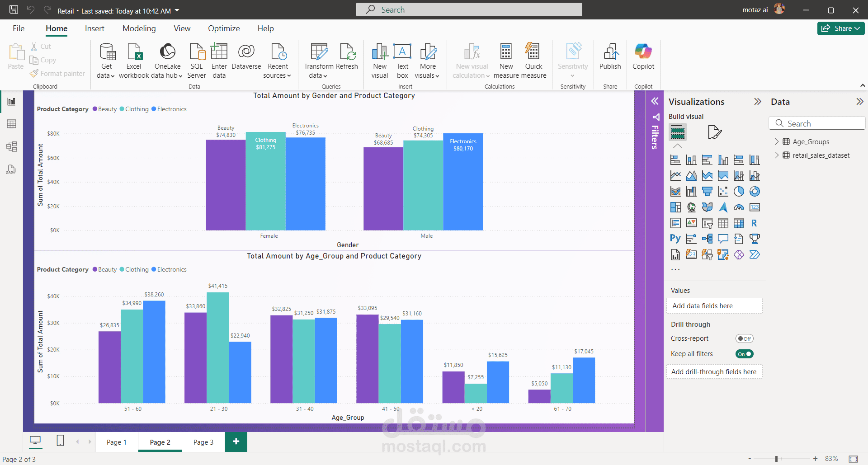Click the Excel workbook icon
The height and width of the screenshot is (465, 868).
(134, 61)
